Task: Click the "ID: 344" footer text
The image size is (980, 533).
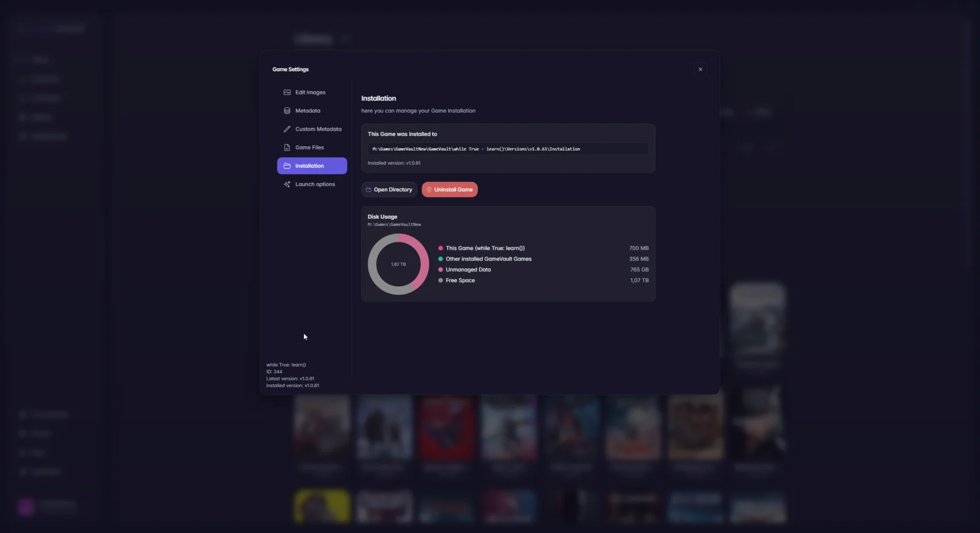Action: tap(274, 372)
